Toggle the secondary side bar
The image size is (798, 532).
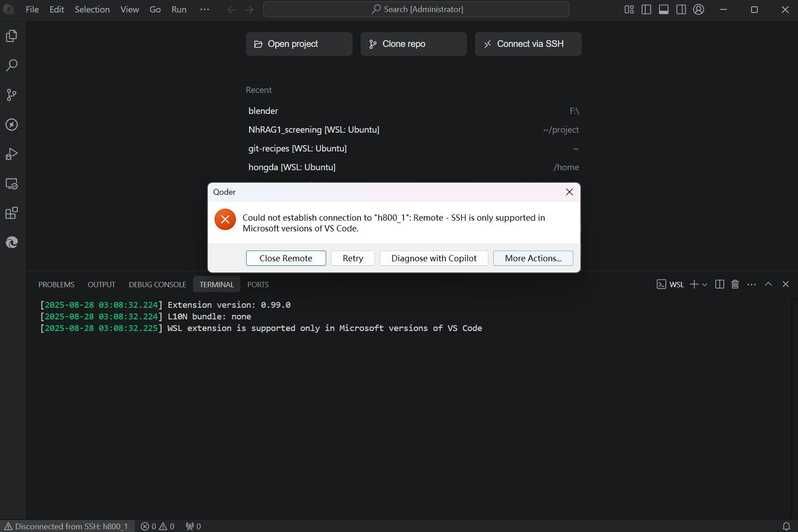pyautogui.click(x=681, y=9)
